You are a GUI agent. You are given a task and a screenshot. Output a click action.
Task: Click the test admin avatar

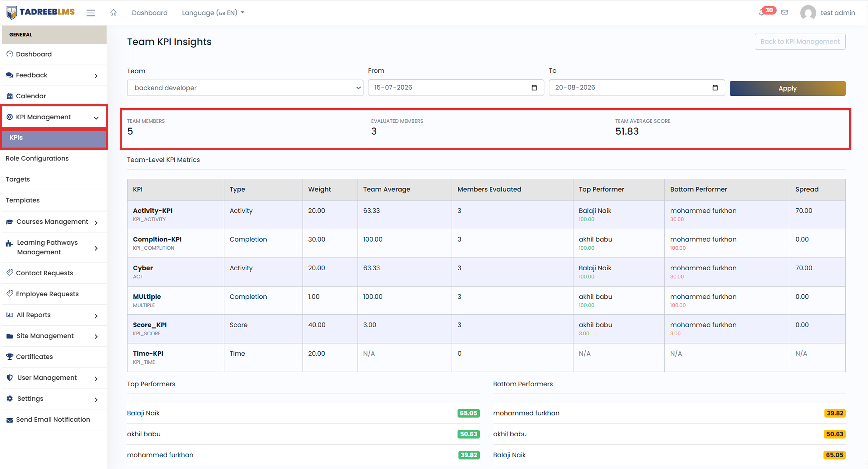click(x=808, y=13)
